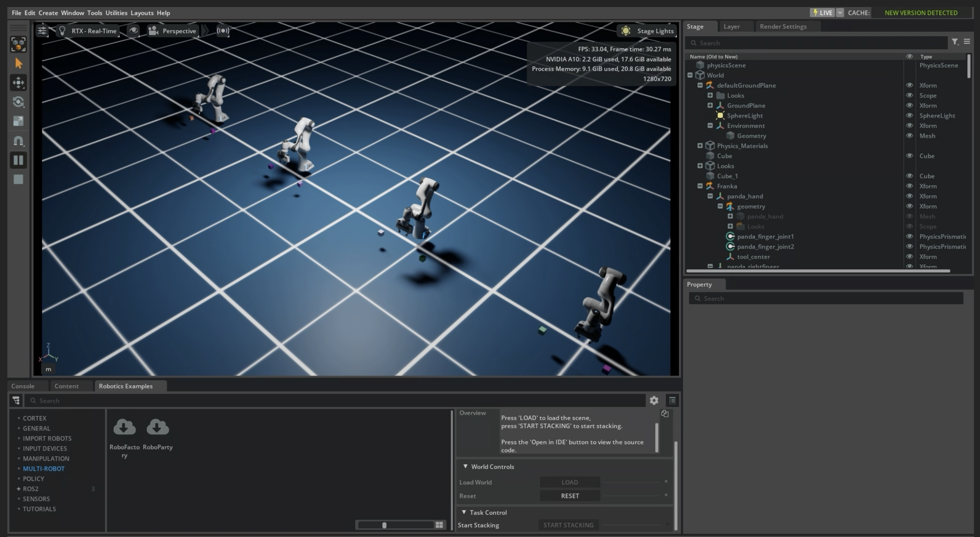Image resolution: width=980 pixels, height=537 pixels.
Task: Switch to the Render Settings tab
Action: [x=783, y=26]
